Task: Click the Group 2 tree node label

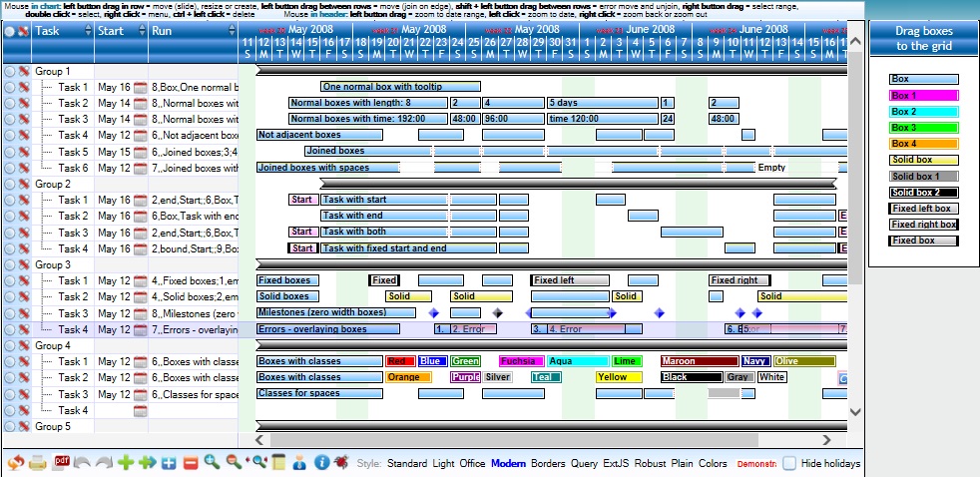Action: [x=53, y=185]
